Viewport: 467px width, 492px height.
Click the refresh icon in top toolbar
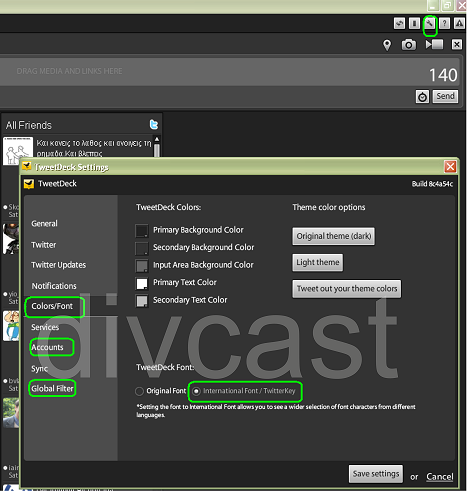tap(399, 23)
